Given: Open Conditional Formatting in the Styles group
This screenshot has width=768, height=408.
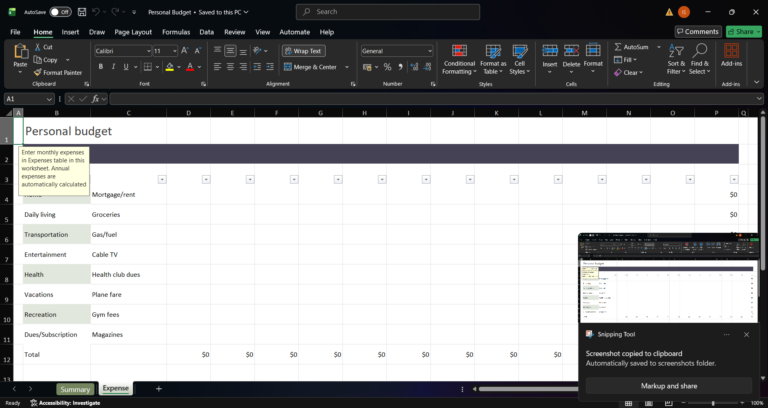Looking at the screenshot, I should [459, 59].
